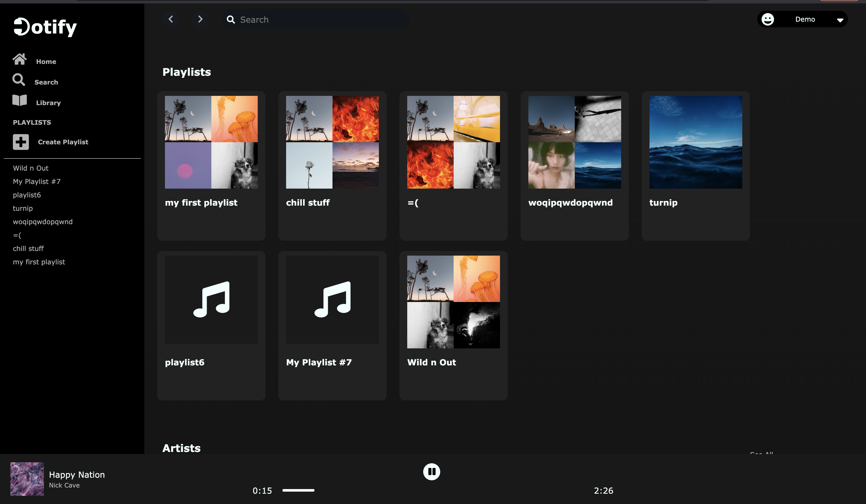This screenshot has height=504, width=866.
Task: Open woqipqwdopqwnd from sidebar playlists
Action: tap(43, 222)
